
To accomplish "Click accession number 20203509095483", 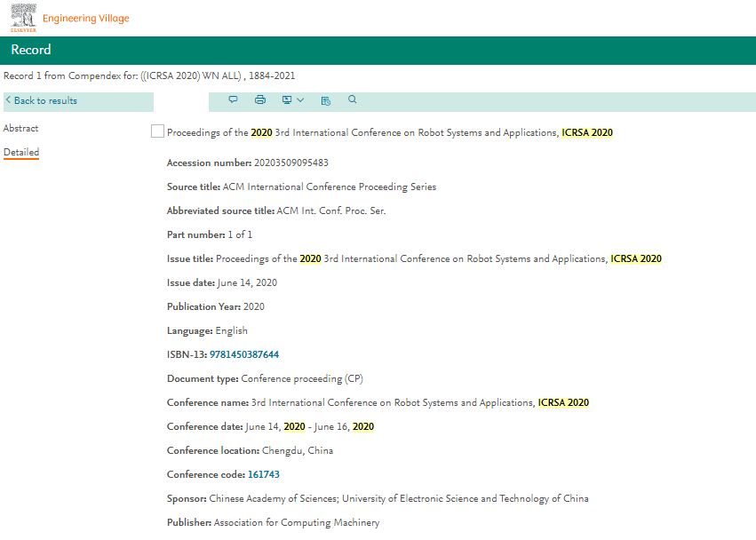I will click(x=291, y=163).
